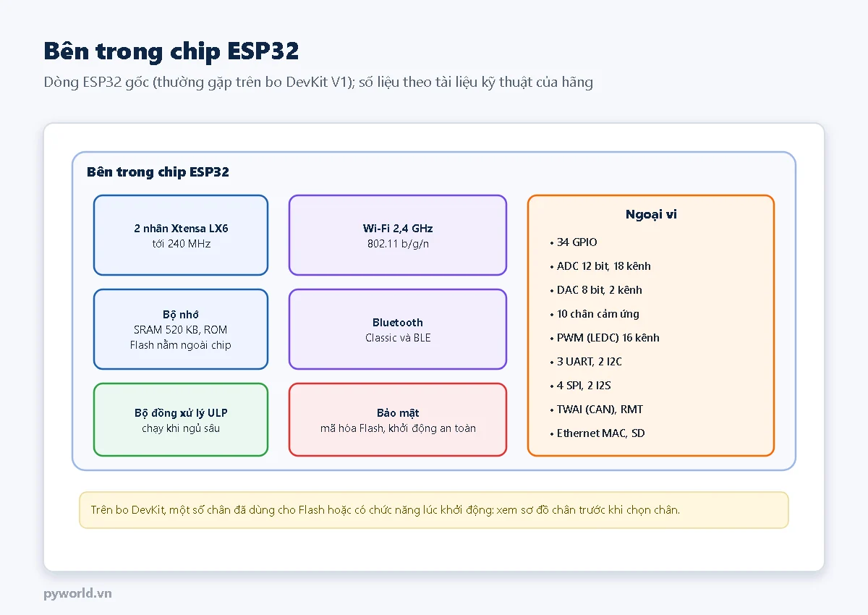Screen dimensions: 868x615
Task: Click the Bộ đồng xử lý ULP block
Action: (x=181, y=420)
